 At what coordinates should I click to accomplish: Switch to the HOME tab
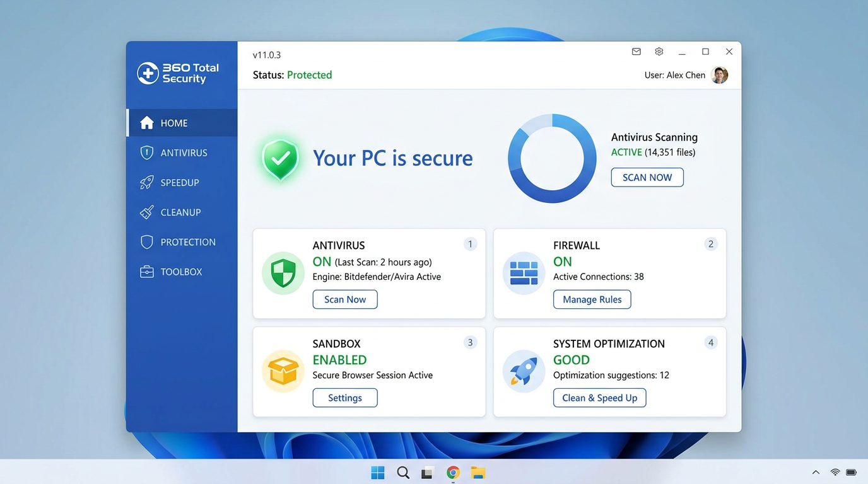[173, 123]
